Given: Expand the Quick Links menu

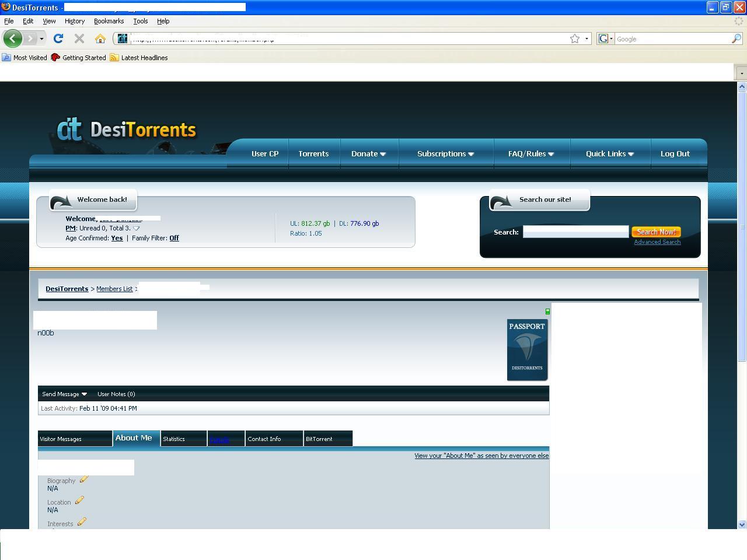Looking at the screenshot, I should (610, 153).
